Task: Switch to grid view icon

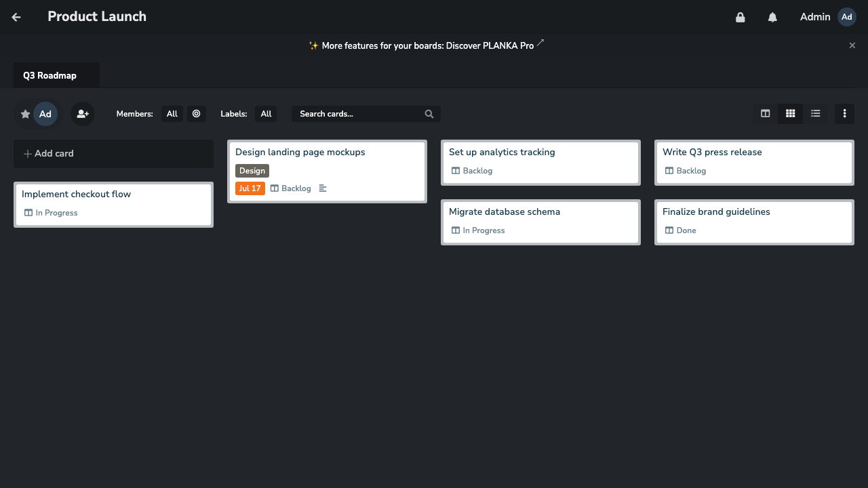Action: tap(791, 114)
